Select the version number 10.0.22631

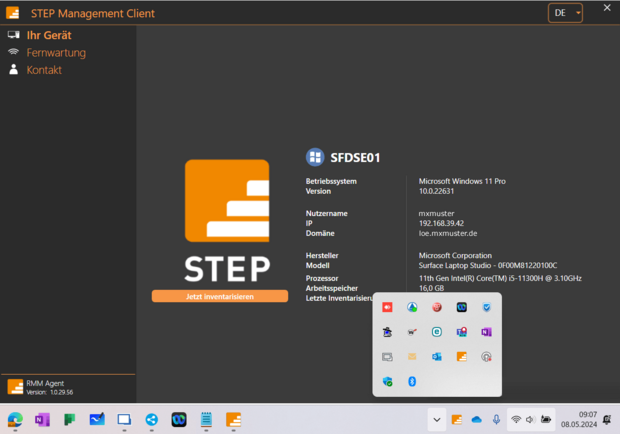tap(437, 191)
